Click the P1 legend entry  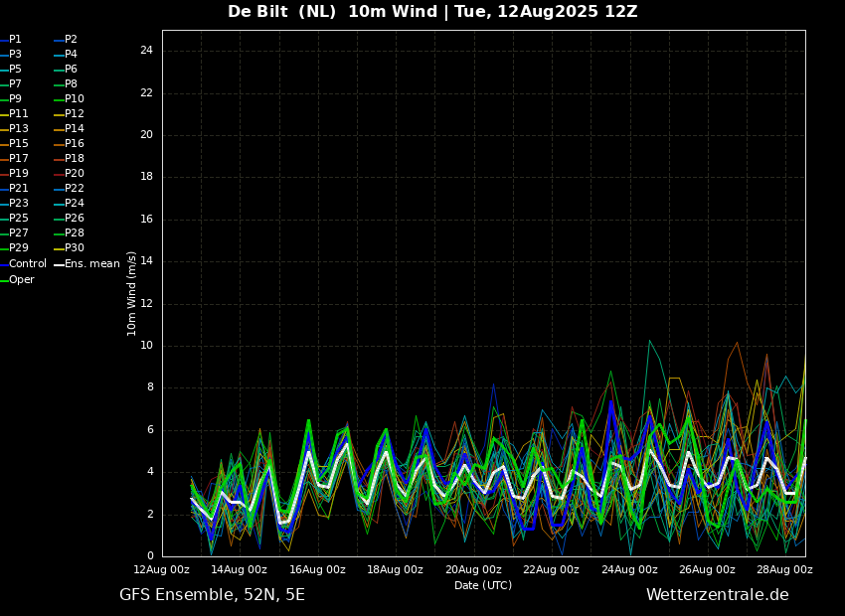tap(15, 40)
